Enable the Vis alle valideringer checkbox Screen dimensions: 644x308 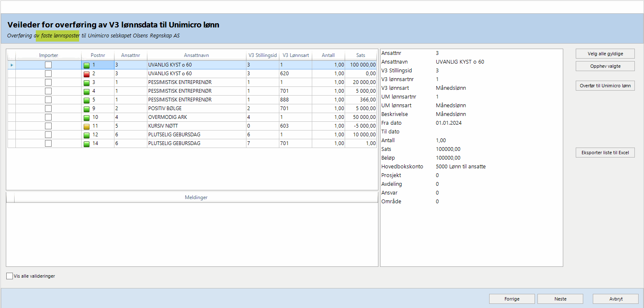point(10,276)
